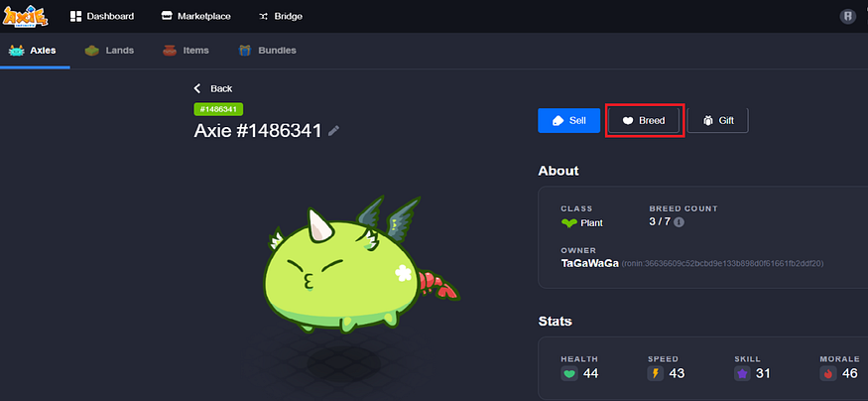
Task: Click the Axie Infinity logo
Action: 26,16
